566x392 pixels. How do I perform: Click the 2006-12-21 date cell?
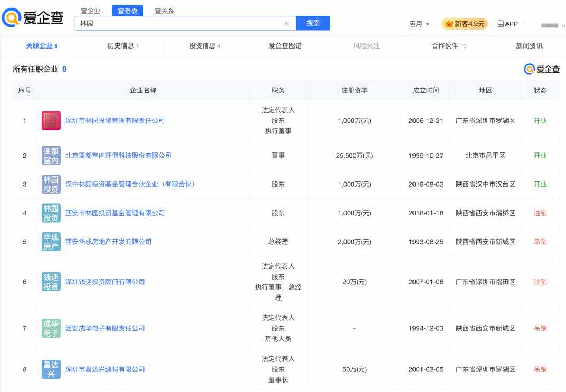(x=426, y=121)
